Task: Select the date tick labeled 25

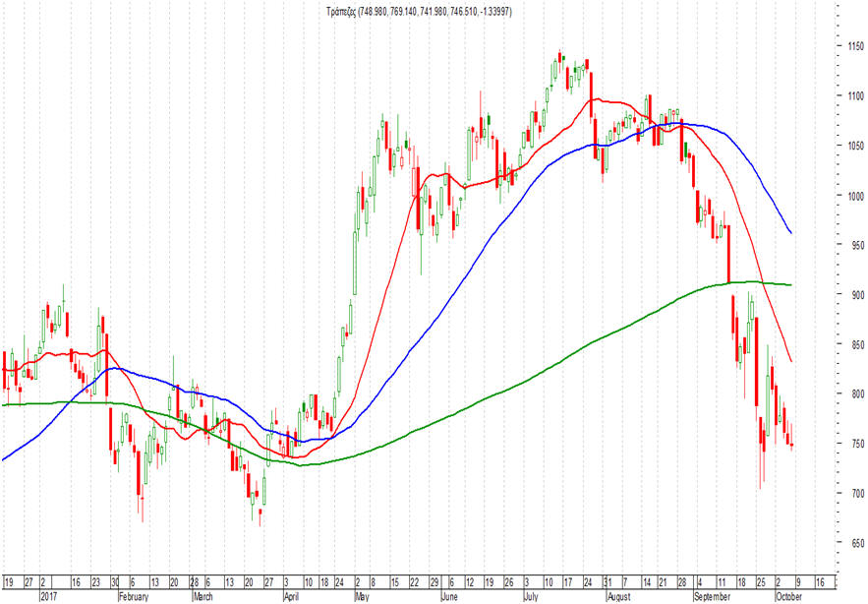Action: click(761, 582)
